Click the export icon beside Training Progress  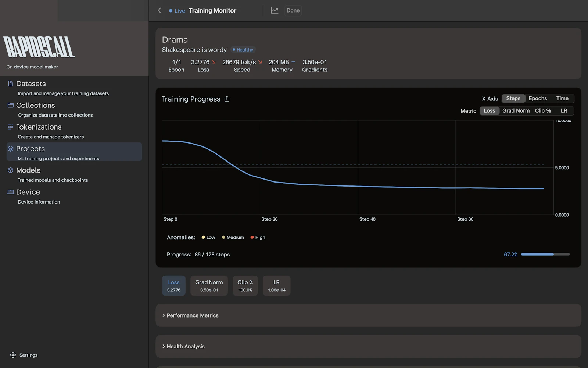[227, 99]
